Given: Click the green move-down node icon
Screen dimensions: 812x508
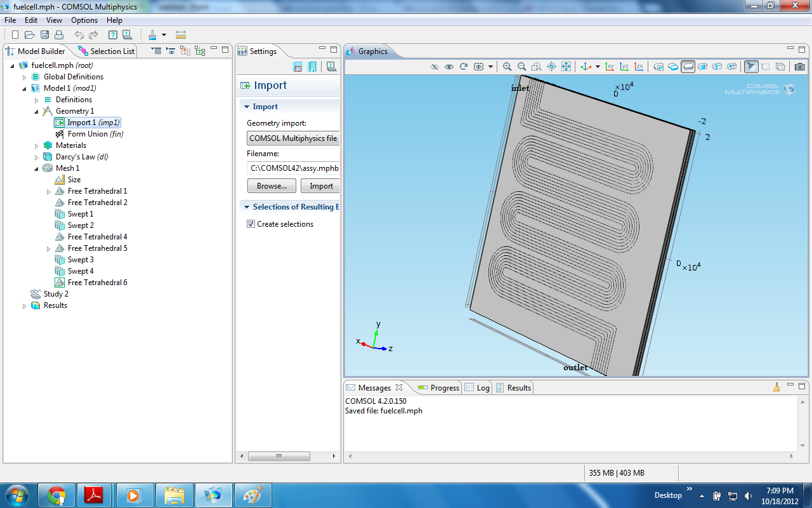Looking at the screenshot, I should point(200,51).
